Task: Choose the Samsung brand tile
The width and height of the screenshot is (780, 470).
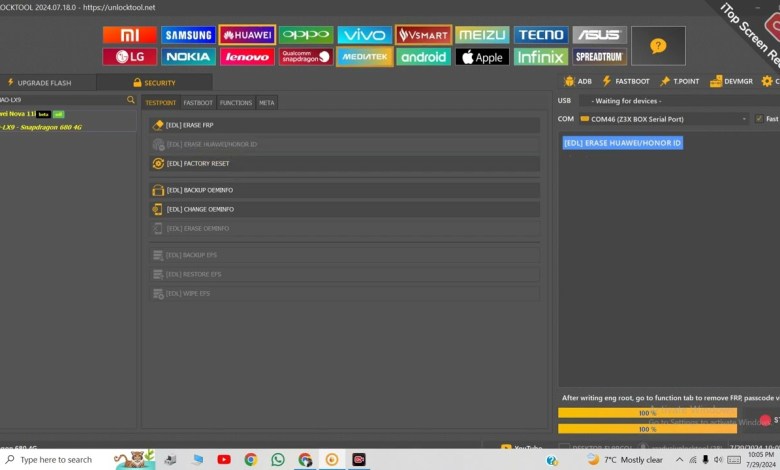Action: coord(187,35)
